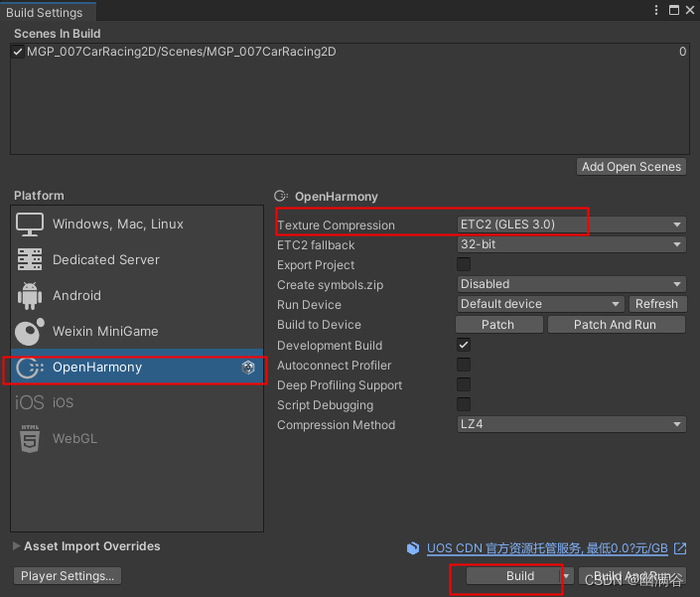
Task: Click the WebGL HTML5 icon
Action: pos(30,438)
